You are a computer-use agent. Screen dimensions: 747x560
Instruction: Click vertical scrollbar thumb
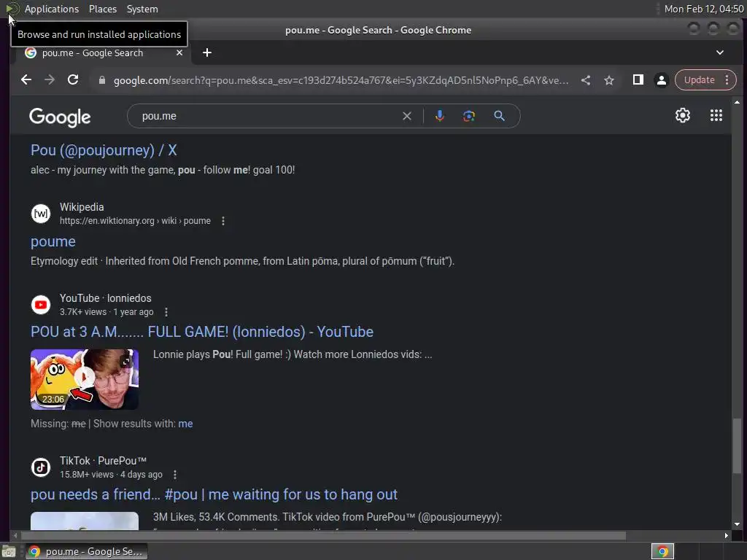click(x=737, y=446)
